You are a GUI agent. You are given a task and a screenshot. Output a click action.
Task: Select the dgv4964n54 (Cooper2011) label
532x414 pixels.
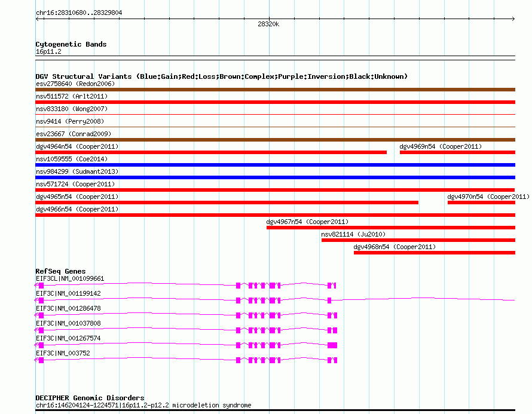point(77,146)
